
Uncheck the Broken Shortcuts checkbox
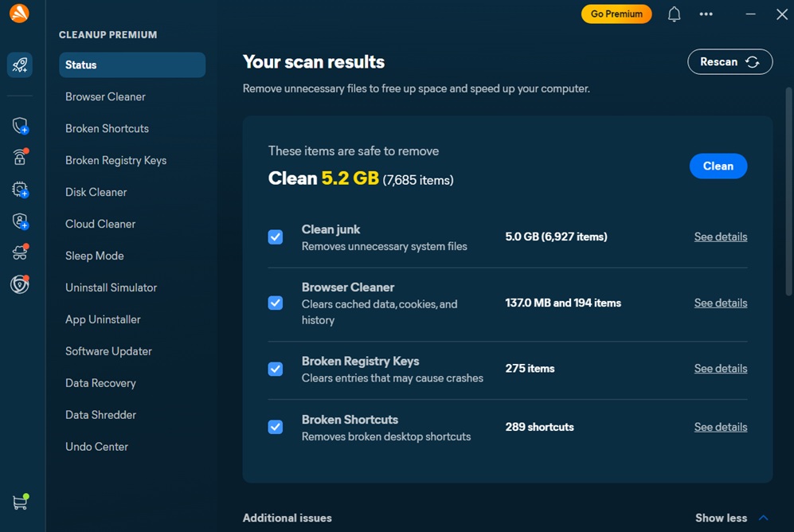point(276,427)
